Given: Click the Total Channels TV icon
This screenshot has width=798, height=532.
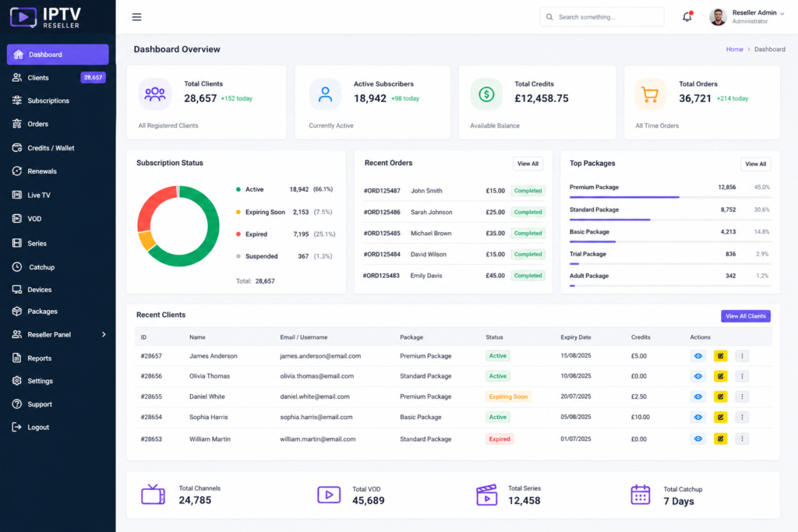Looking at the screenshot, I should coord(154,495).
